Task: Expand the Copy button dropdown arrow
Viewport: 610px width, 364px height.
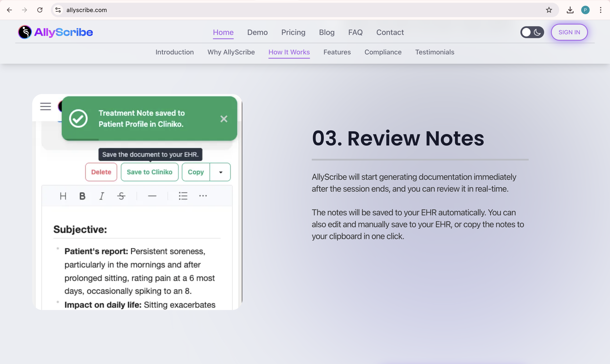Action: (x=220, y=172)
